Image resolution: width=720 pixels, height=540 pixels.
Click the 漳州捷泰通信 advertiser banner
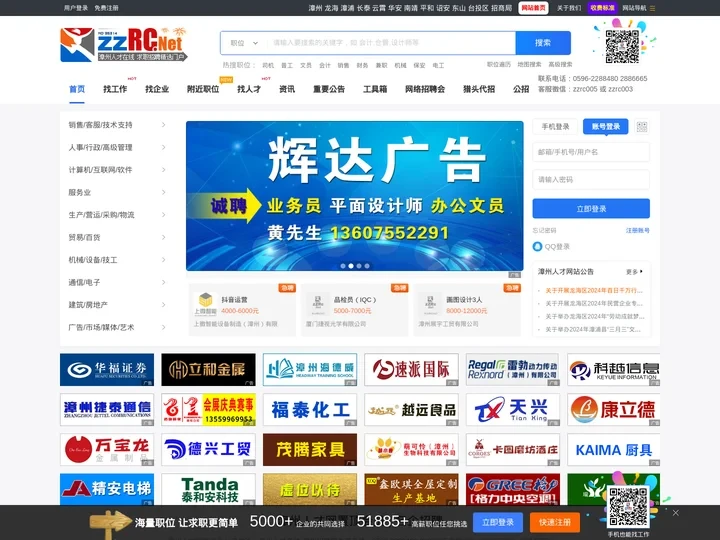pyautogui.click(x=107, y=410)
